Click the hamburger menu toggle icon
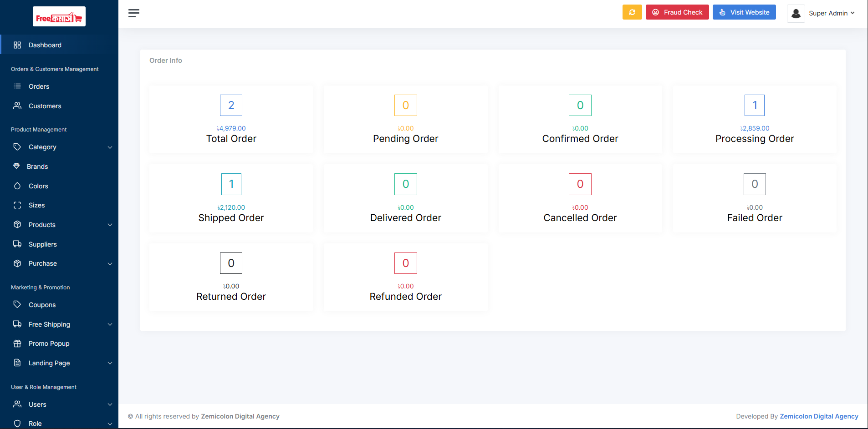The width and height of the screenshot is (868, 429). [133, 13]
